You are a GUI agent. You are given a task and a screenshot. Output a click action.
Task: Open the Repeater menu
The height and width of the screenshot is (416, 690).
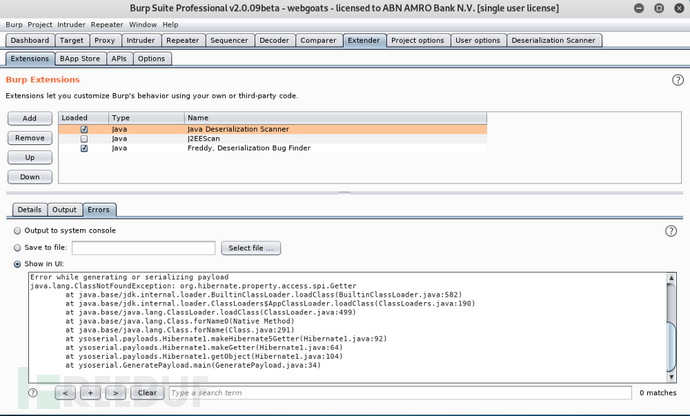[x=107, y=25]
